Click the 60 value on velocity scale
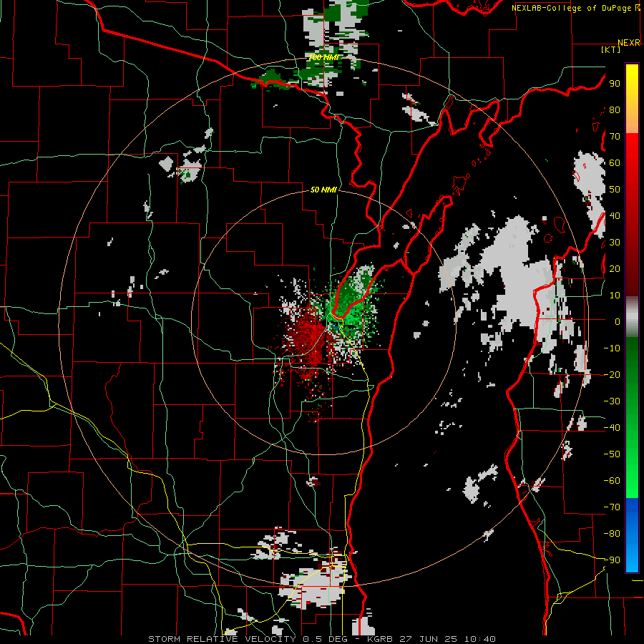This screenshot has height=644, width=644. click(x=615, y=162)
